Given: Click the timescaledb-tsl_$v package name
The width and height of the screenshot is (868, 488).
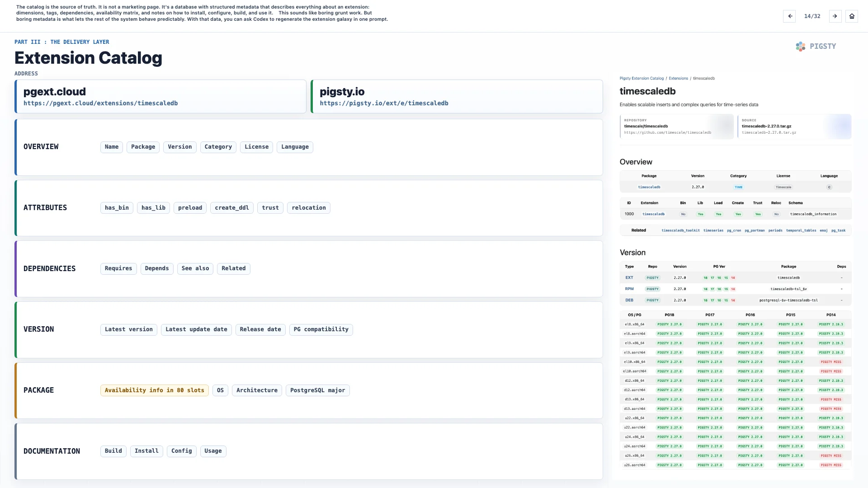Looking at the screenshot, I should [x=788, y=289].
